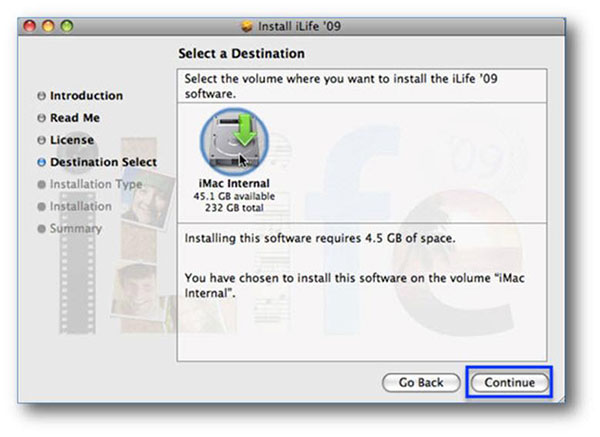
Task: Click the 'Select the volume where' instruction text
Action: (341, 86)
